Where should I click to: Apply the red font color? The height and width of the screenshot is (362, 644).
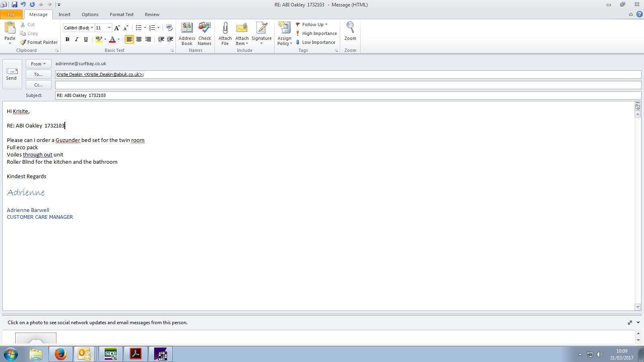pos(112,39)
